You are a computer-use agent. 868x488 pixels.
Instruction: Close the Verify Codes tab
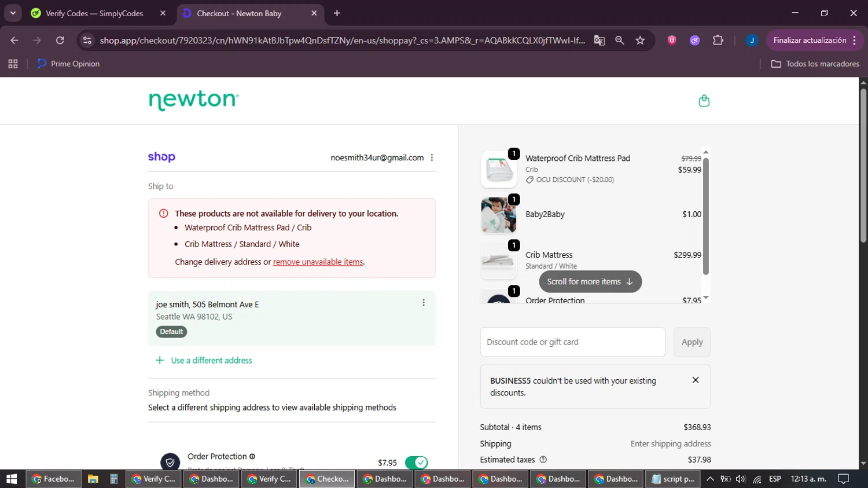coord(163,13)
